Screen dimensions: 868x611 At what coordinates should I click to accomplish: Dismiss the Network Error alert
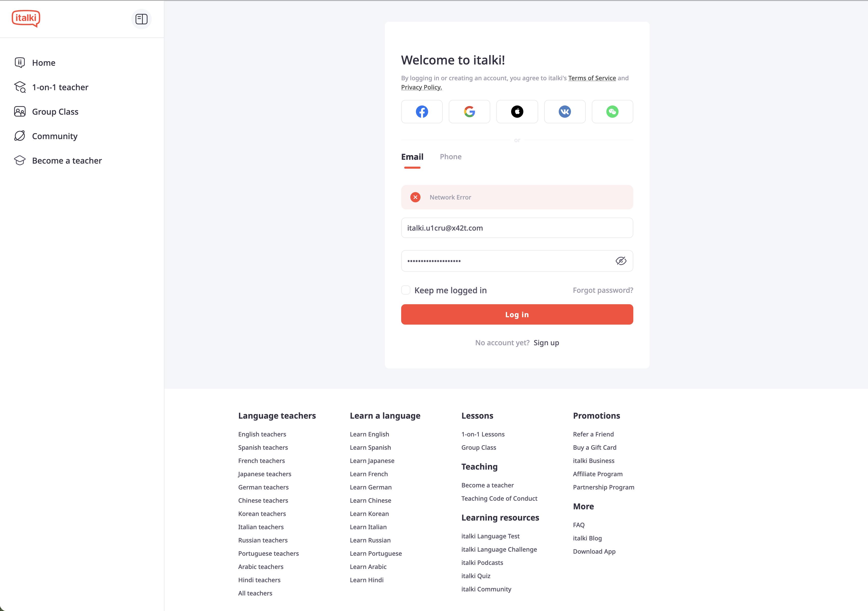click(x=415, y=197)
